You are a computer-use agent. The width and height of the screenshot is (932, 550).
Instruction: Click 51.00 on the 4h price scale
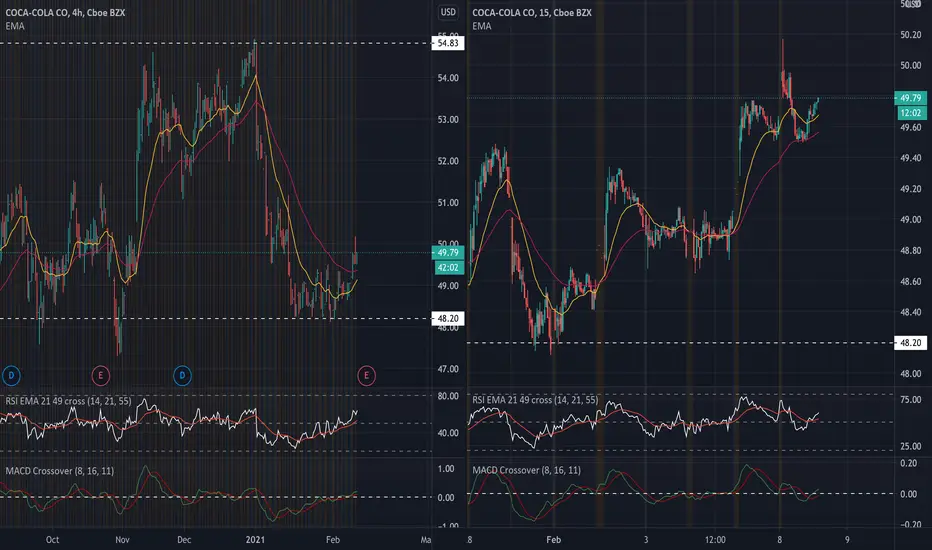coord(448,203)
